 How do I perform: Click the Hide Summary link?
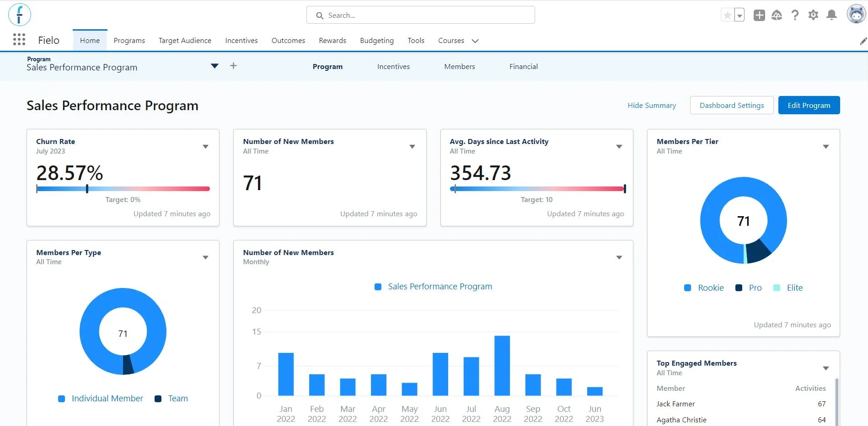[x=651, y=106]
